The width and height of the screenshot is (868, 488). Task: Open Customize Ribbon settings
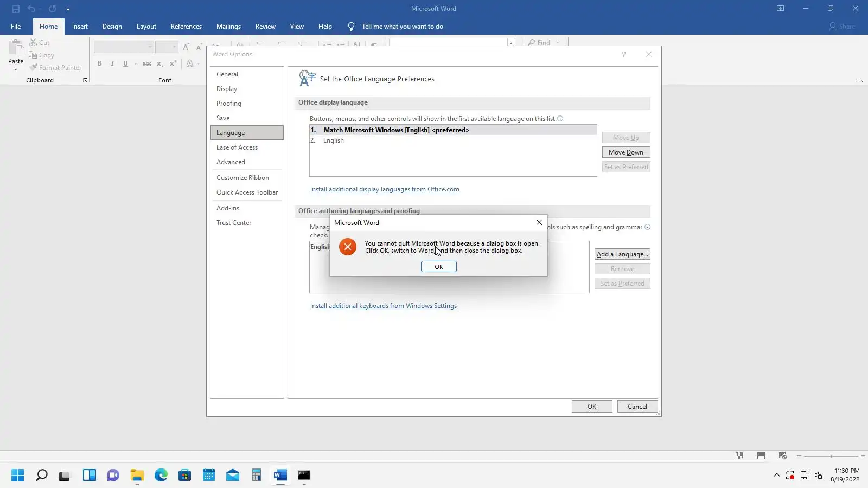pyautogui.click(x=247, y=178)
